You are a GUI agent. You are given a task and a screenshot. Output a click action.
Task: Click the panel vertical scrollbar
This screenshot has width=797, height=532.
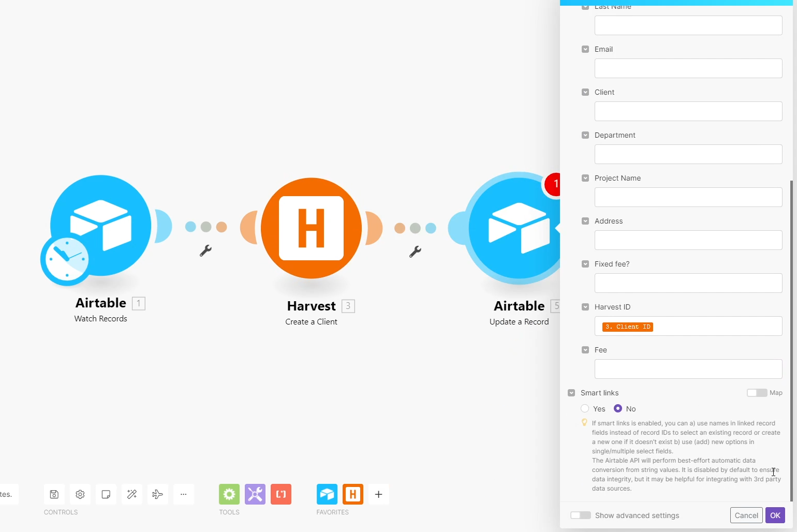coord(791,341)
